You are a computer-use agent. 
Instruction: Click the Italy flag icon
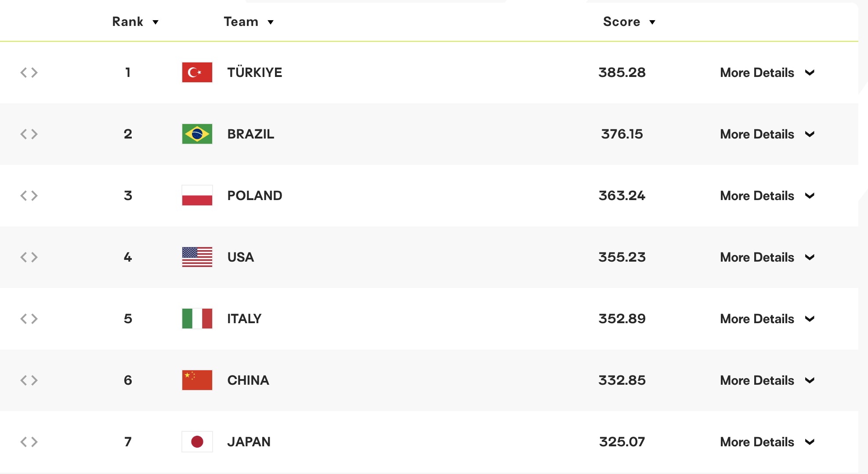tap(197, 319)
